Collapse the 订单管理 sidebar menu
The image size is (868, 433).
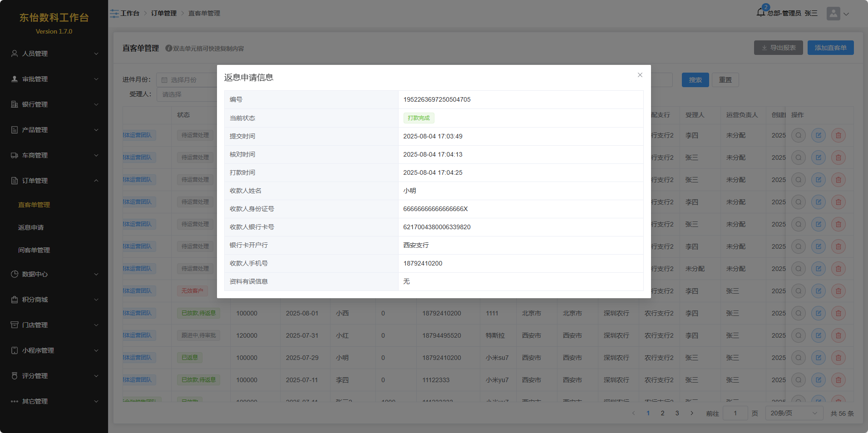point(54,181)
